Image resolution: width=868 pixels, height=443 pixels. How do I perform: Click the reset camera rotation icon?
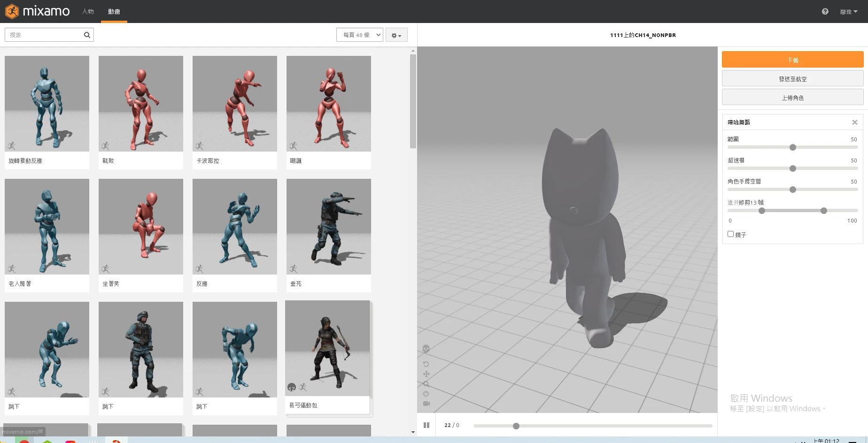tap(426, 364)
